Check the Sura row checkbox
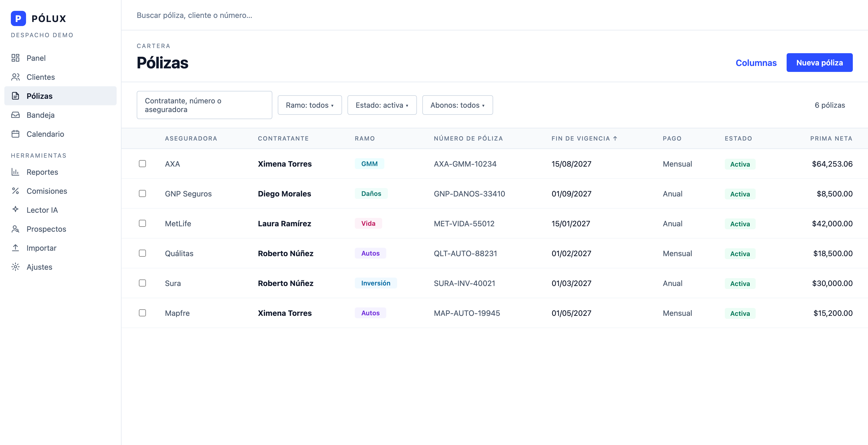868x445 pixels. pyautogui.click(x=142, y=283)
